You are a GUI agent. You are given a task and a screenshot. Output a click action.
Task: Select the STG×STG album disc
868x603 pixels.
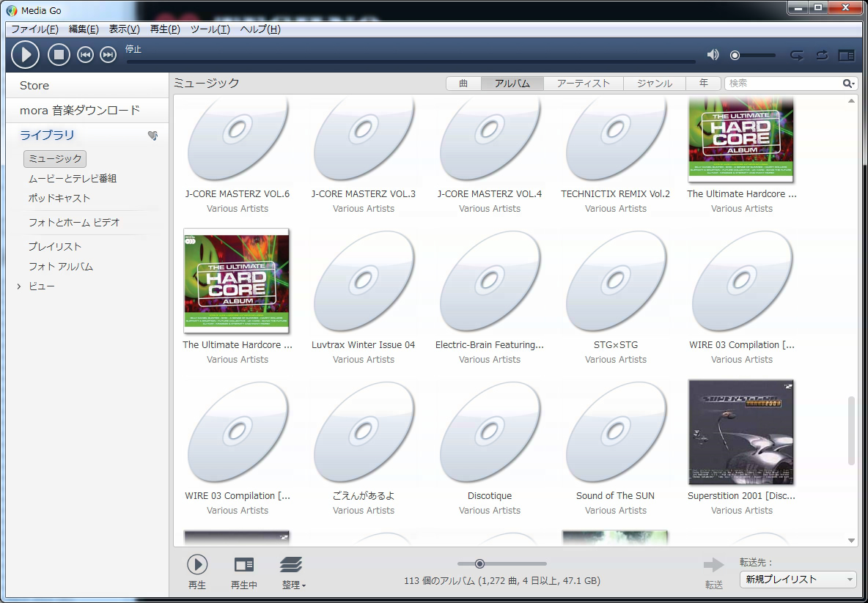[x=616, y=281]
